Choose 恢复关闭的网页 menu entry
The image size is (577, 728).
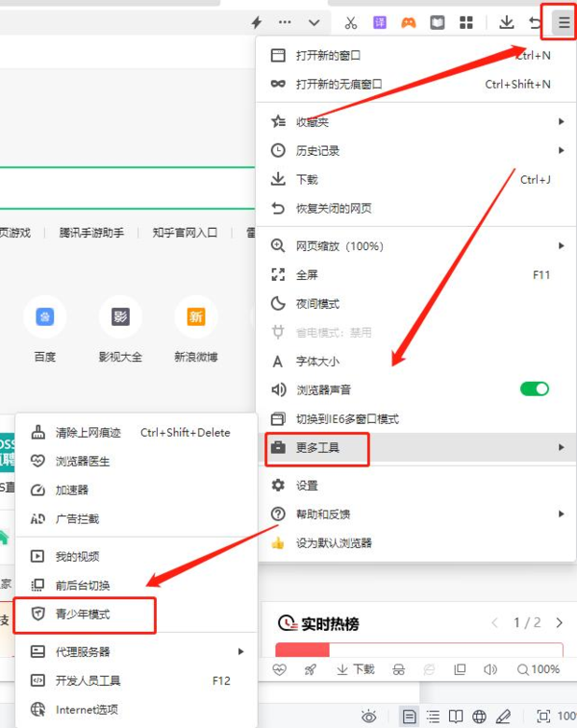(x=416, y=208)
